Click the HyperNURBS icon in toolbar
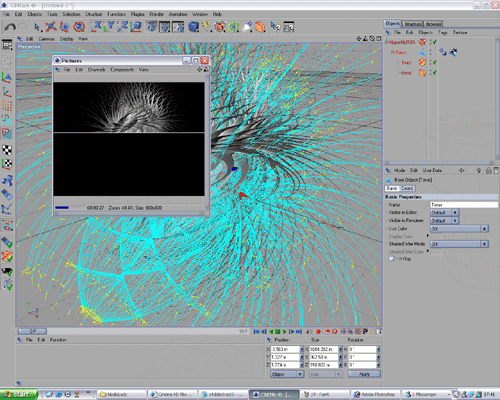 tap(220, 27)
